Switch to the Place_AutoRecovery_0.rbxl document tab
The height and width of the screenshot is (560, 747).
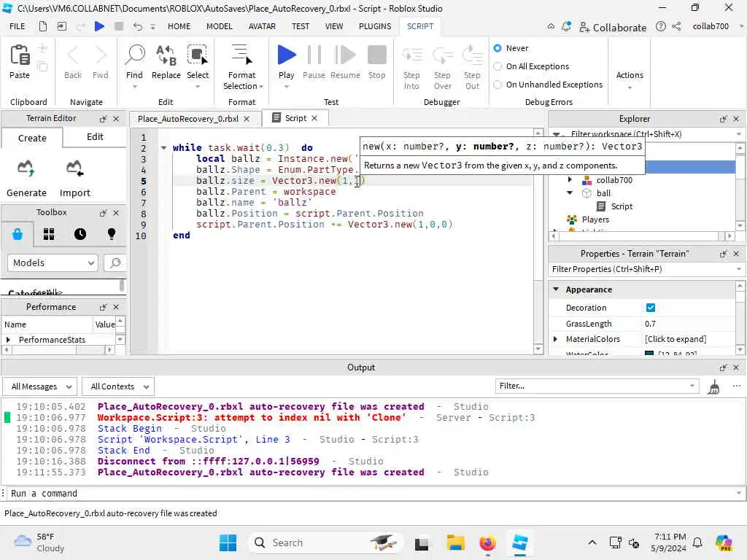click(188, 119)
